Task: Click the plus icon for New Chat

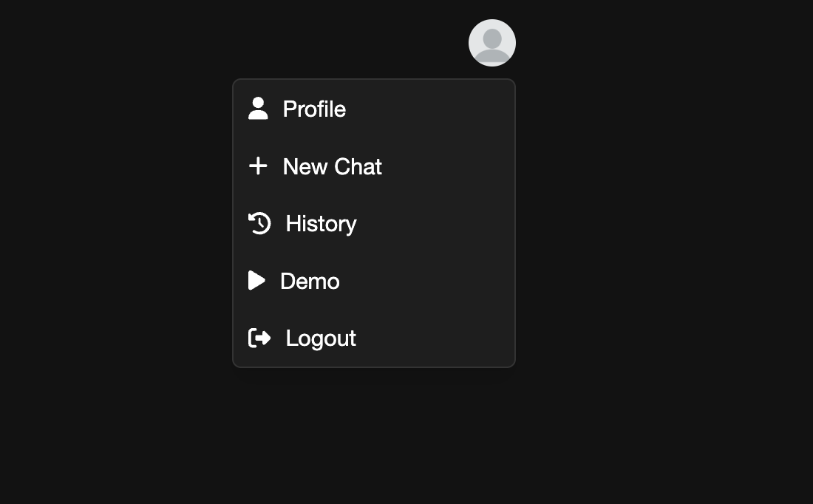Action: pos(258,166)
